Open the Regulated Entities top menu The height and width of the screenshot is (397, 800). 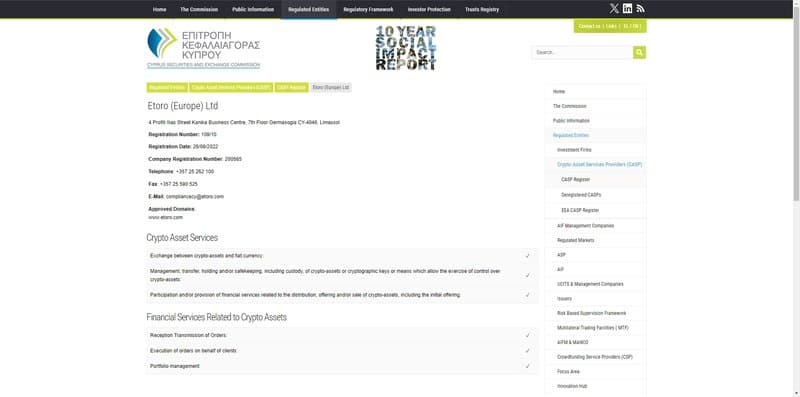coord(308,9)
